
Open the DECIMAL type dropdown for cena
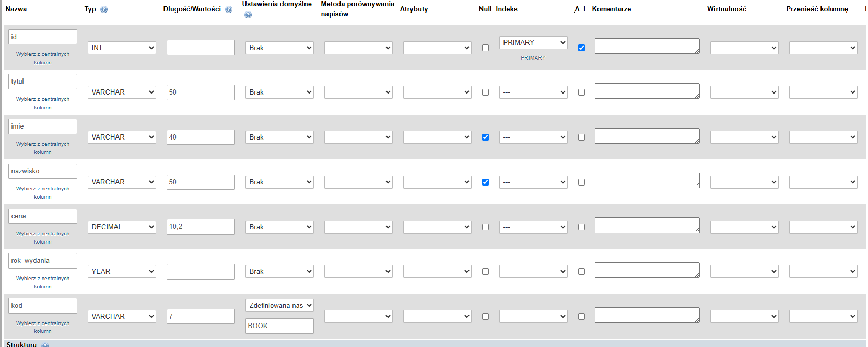click(x=122, y=227)
